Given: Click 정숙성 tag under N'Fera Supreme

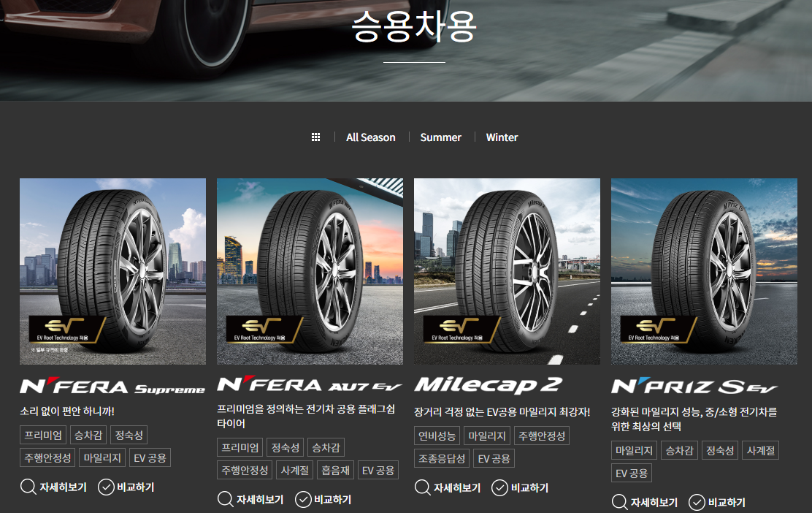Looking at the screenshot, I should 129,435.
